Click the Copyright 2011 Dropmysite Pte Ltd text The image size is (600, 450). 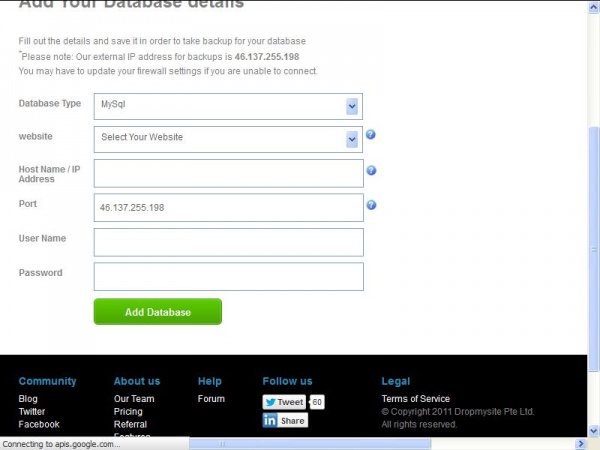[458, 412]
